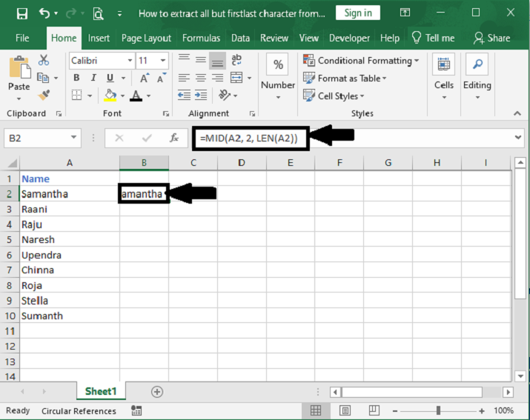Expand the font name Calibri dropdown

click(x=130, y=61)
